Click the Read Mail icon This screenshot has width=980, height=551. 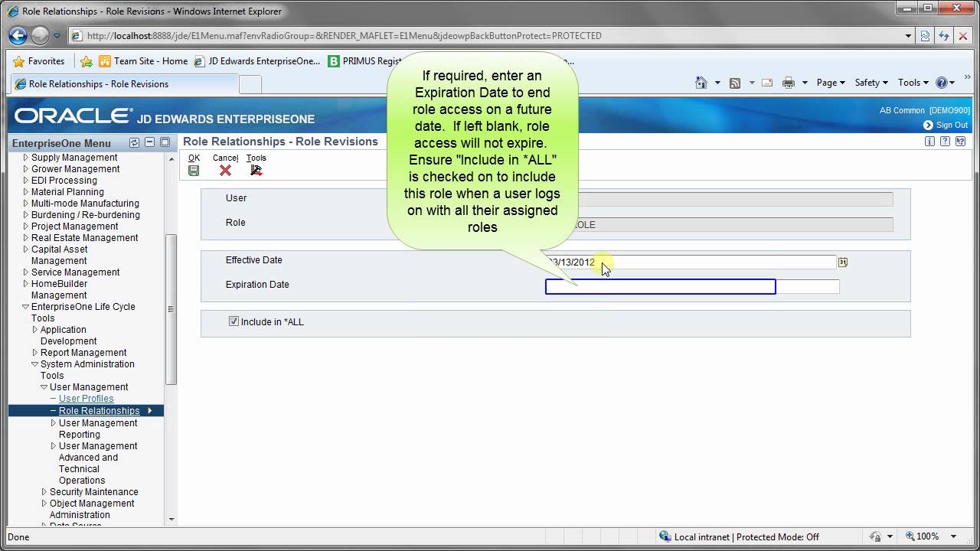point(767,83)
